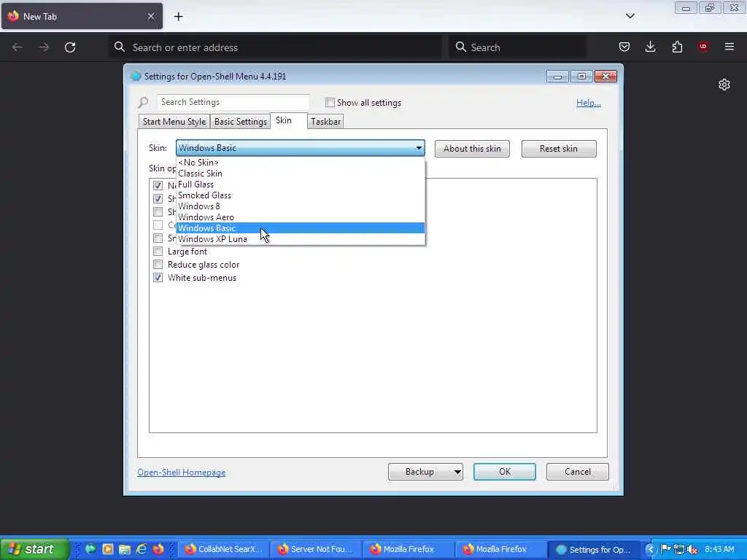Toggle the first skin option checkbox
Image resolution: width=747 pixels, height=560 pixels.
click(158, 185)
